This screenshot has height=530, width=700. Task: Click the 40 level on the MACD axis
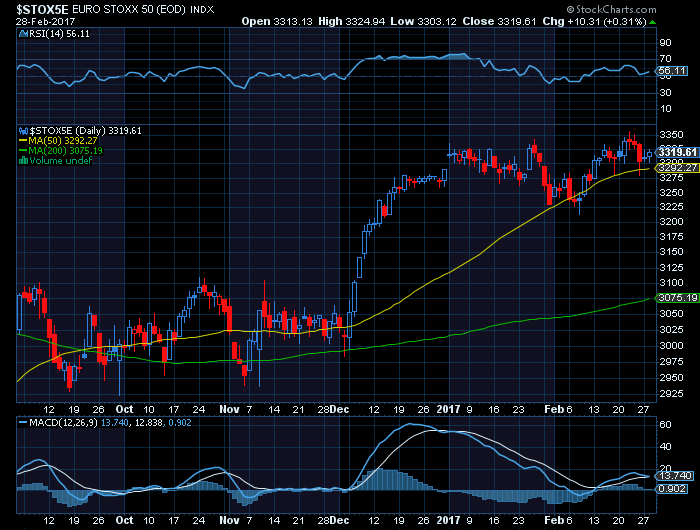665,447
